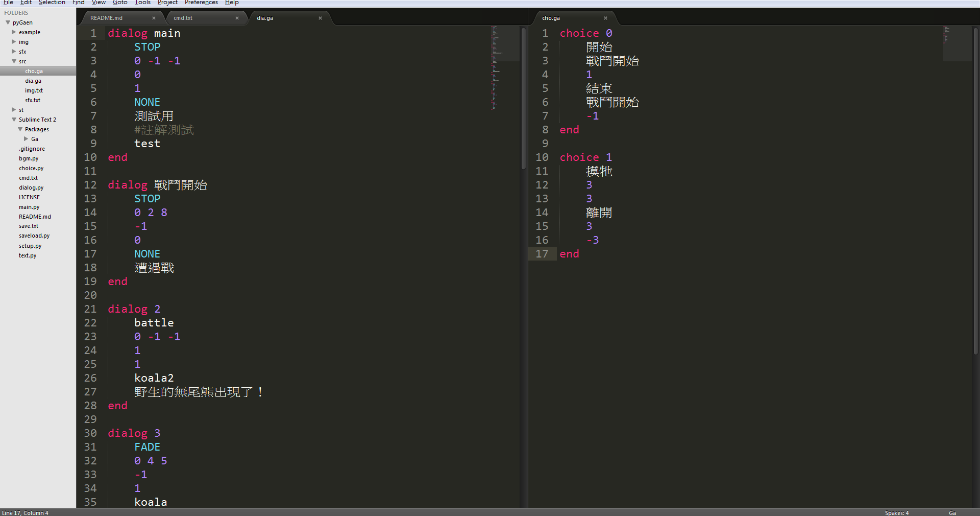Open dia.ga in the sidebar

tap(33, 81)
